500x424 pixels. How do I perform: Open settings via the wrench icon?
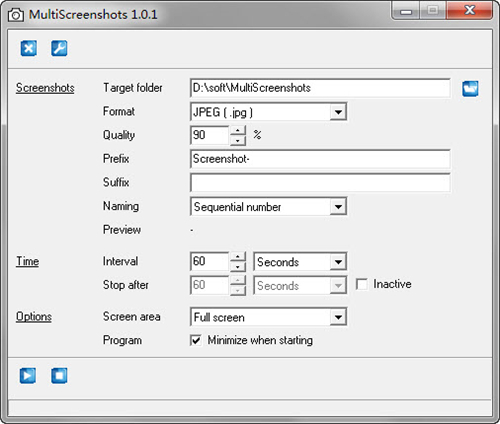(59, 48)
